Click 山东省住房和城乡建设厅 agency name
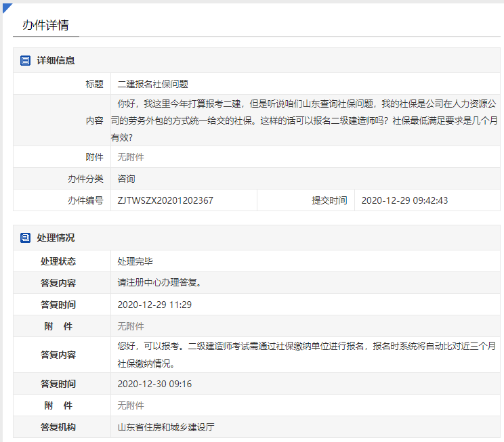This screenshot has width=504, height=442. pyautogui.click(x=166, y=427)
